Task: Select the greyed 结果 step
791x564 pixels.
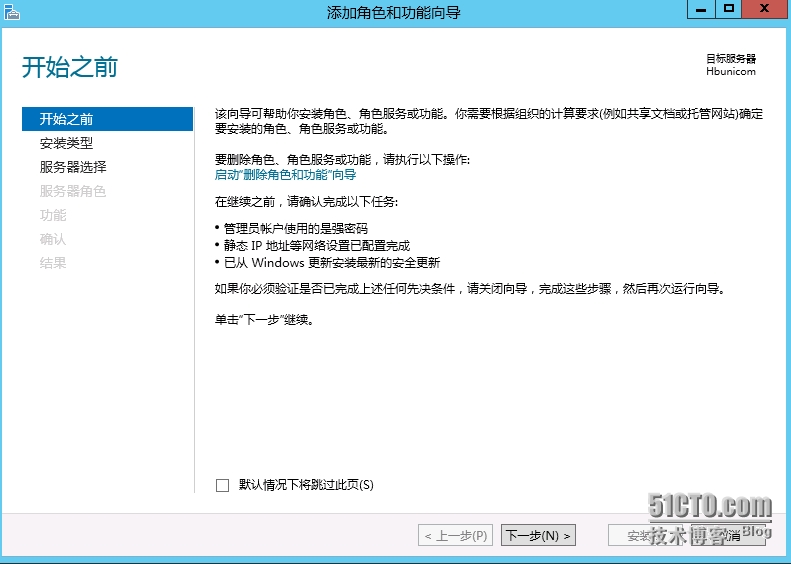Action: 53,263
